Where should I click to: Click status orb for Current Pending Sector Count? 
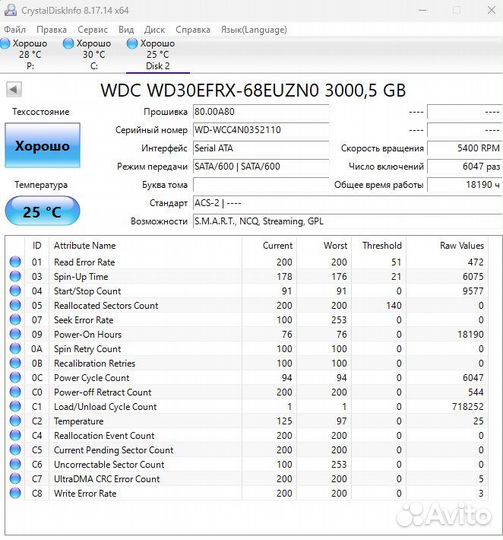pyautogui.click(x=15, y=450)
